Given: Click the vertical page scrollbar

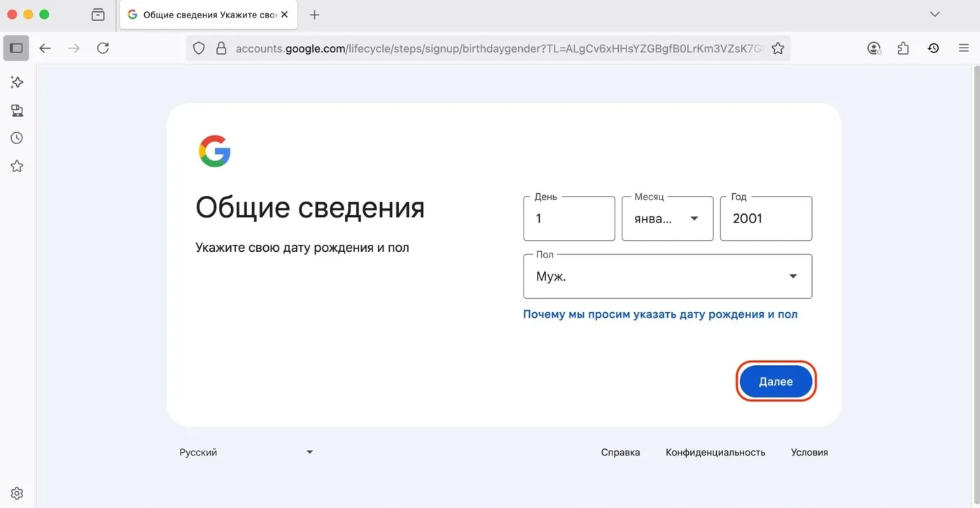Looking at the screenshot, I should point(976,285).
